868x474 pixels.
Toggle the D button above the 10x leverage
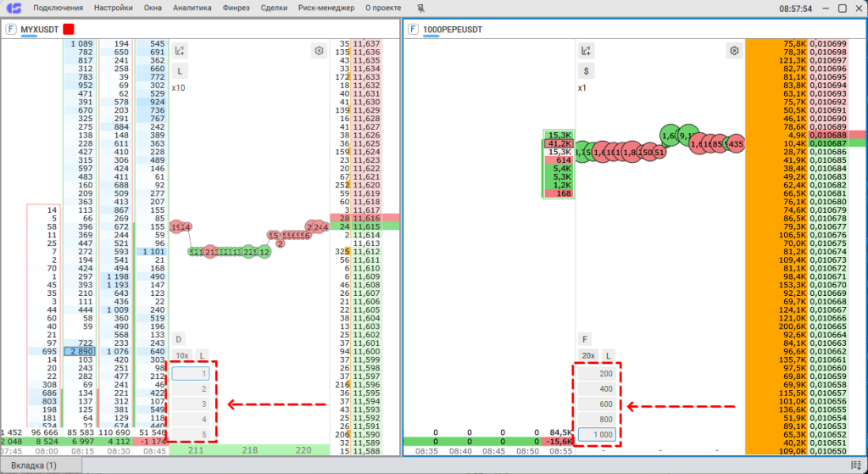179,339
